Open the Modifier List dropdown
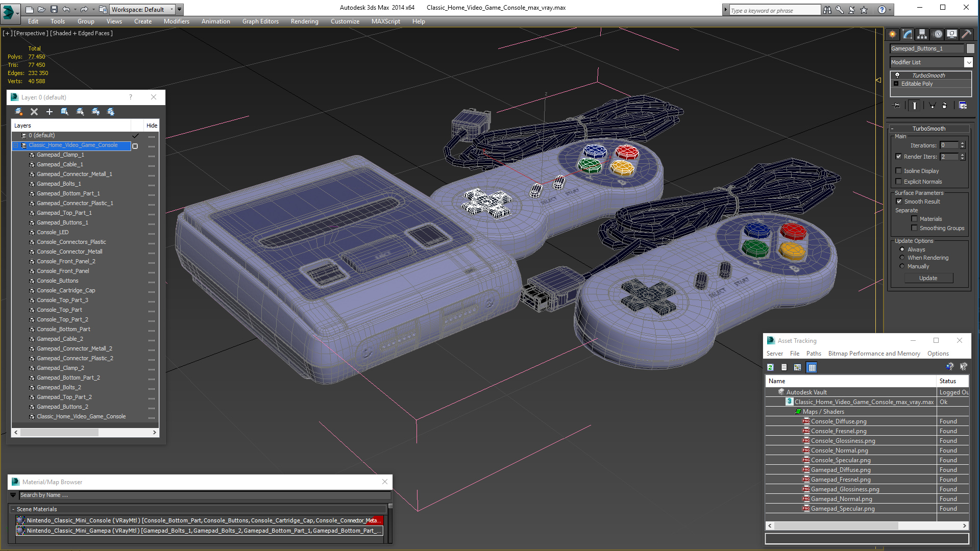This screenshot has height=551, width=980. point(968,62)
